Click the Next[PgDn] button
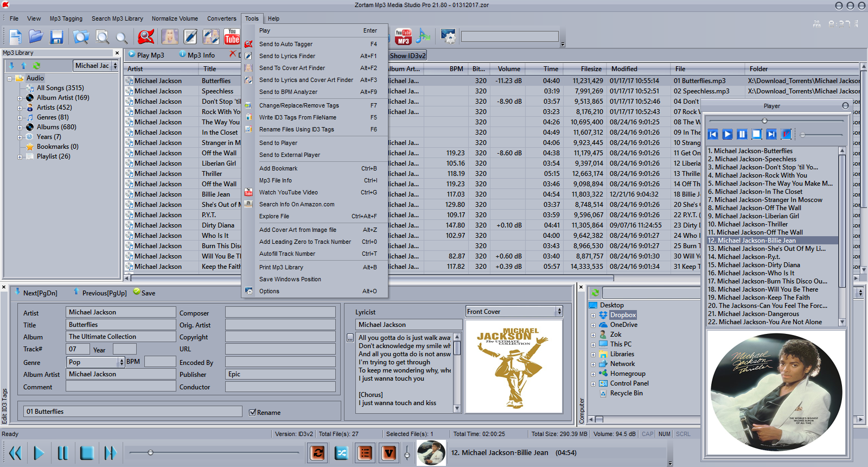The height and width of the screenshot is (467, 868). click(x=35, y=293)
